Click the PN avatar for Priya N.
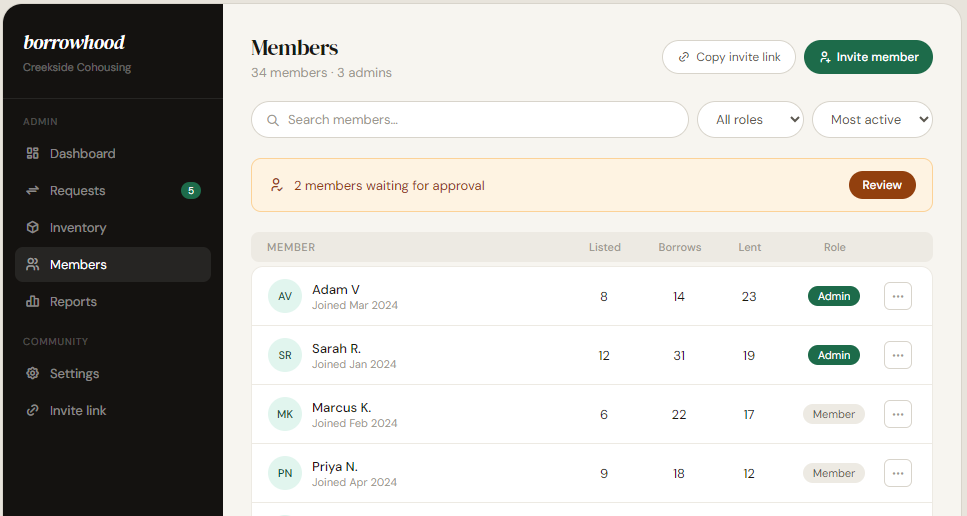 click(285, 473)
